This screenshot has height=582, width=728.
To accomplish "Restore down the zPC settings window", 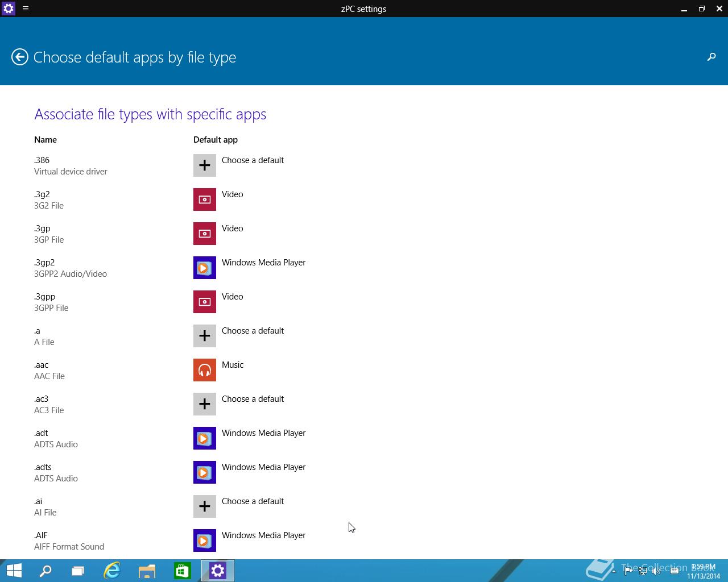I will coord(702,9).
